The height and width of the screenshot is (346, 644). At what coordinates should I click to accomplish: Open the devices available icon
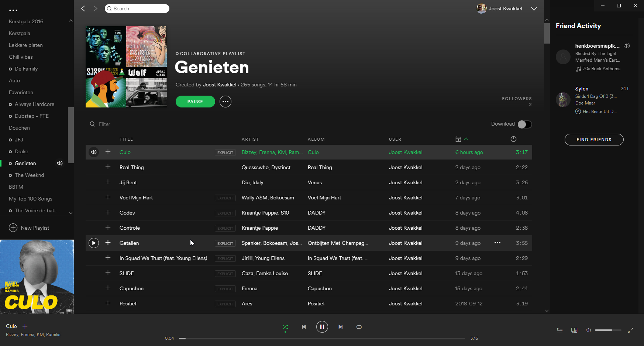click(574, 330)
